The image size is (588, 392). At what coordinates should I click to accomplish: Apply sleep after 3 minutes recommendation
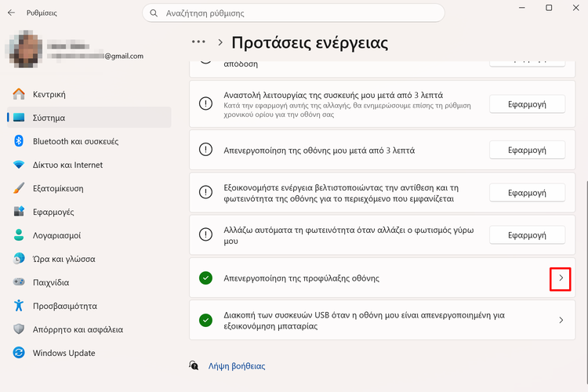click(526, 104)
